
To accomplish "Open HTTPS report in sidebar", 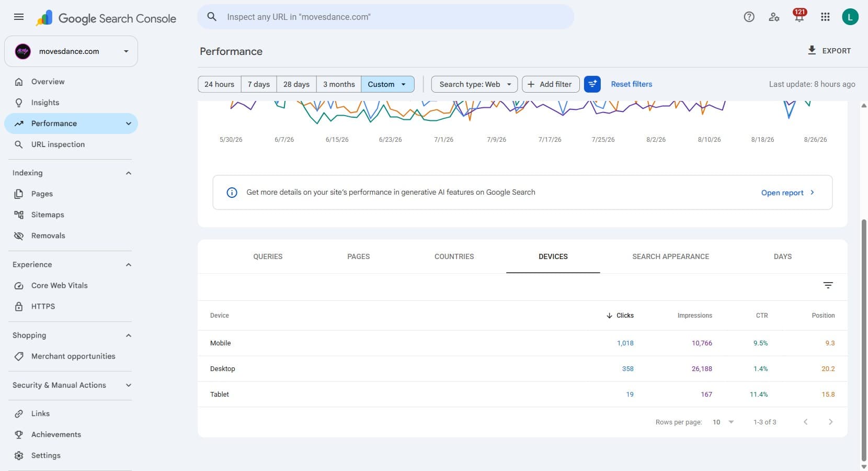I will click(x=71, y=306).
